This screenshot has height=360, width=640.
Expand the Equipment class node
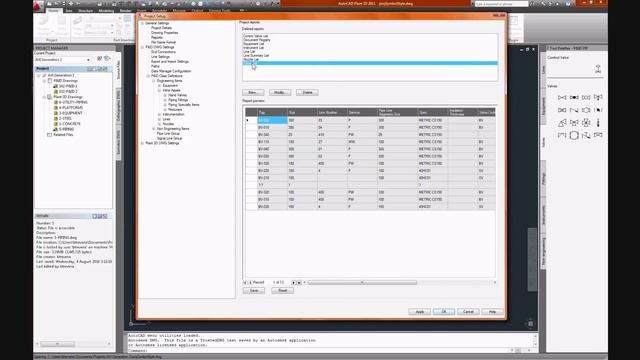(x=160, y=86)
